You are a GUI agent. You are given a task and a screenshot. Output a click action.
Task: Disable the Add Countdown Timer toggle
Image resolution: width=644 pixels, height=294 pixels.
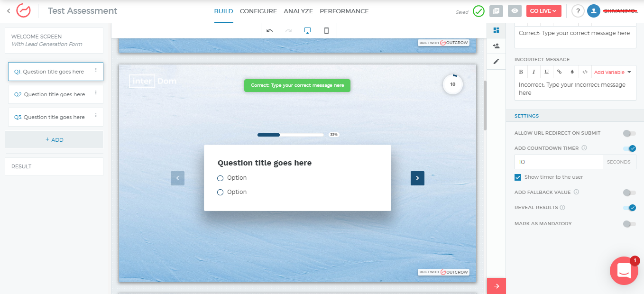pyautogui.click(x=629, y=148)
